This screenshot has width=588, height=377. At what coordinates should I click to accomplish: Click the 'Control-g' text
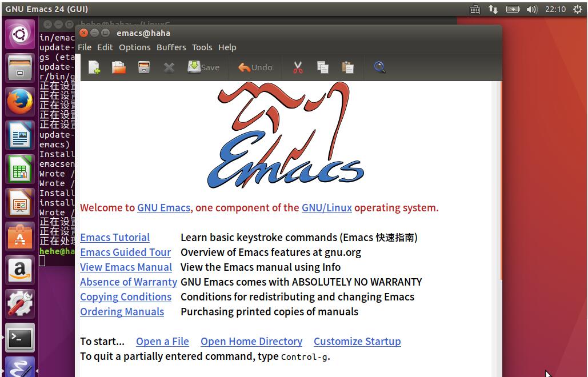click(x=304, y=357)
